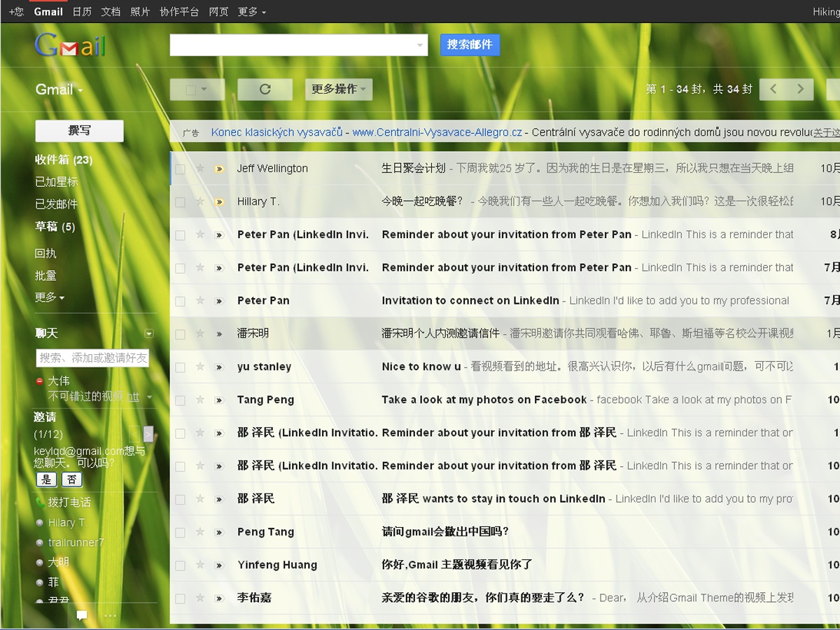Open 草稿 (5) drafts
The image size is (840, 630).
pyautogui.click(x=55, y=227)
